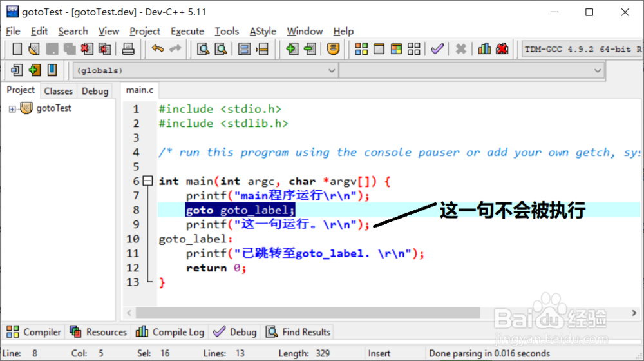Screen dimensions: 644x361
Task: Click '#include <stdlib.h>' line
Action: pyautogui.click(x=223, y=123)
